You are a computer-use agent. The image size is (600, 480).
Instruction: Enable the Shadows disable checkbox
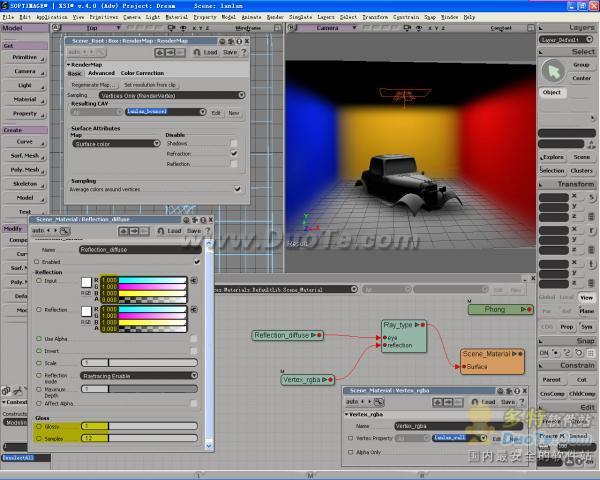[x=235, y=144]
